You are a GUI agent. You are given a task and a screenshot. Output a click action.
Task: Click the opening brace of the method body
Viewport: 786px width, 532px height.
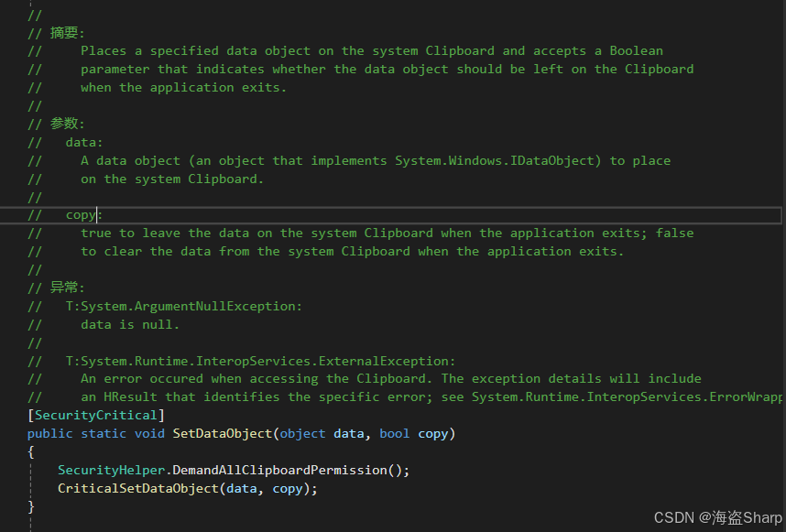pos(29,451)
